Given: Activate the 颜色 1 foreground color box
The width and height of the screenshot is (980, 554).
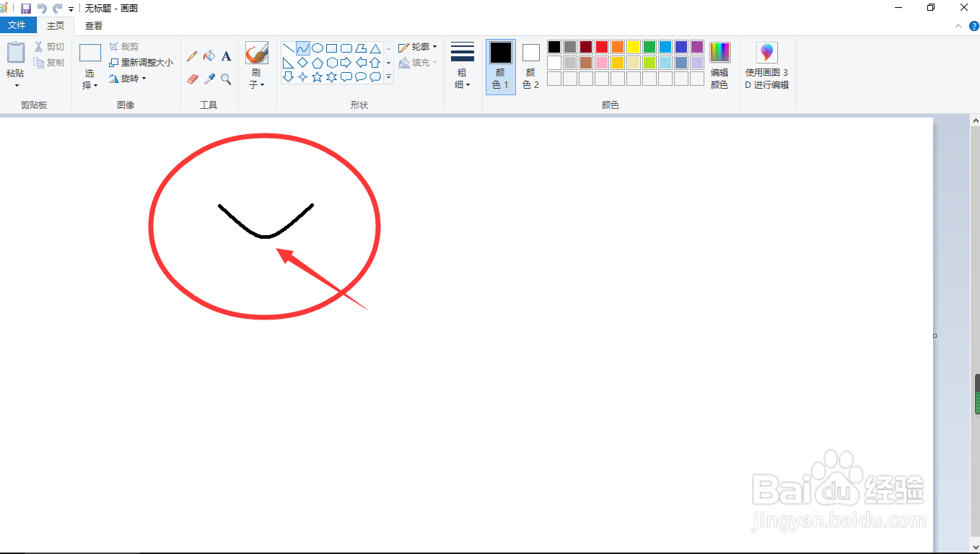Looking at the screenshot, I should tap(501, 67).
